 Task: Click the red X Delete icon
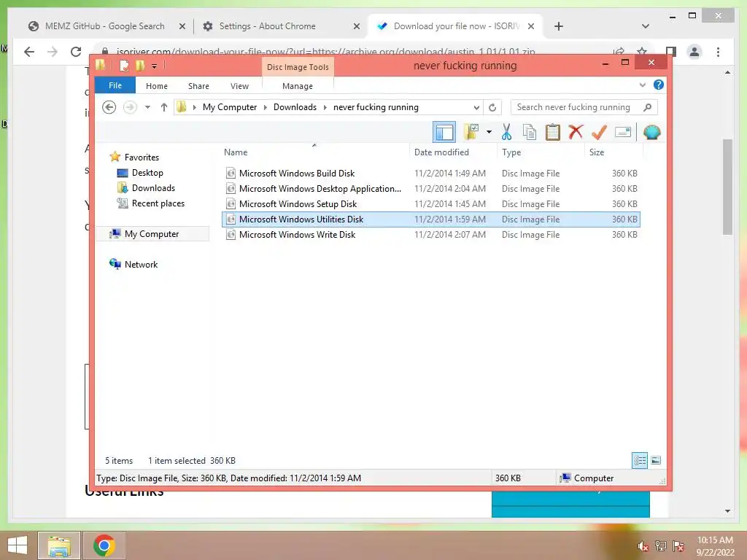coord(576,131)
